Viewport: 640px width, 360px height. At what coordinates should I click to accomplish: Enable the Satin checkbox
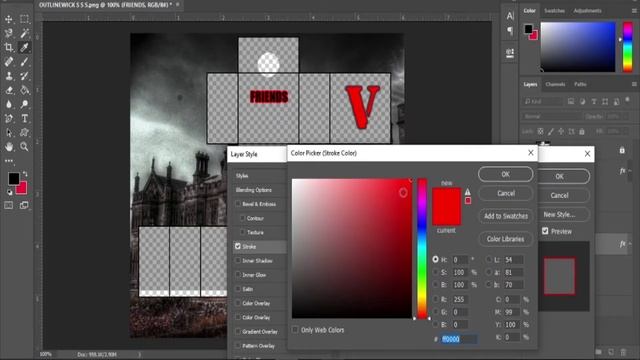pyautogui.click(x=238, y=289)
